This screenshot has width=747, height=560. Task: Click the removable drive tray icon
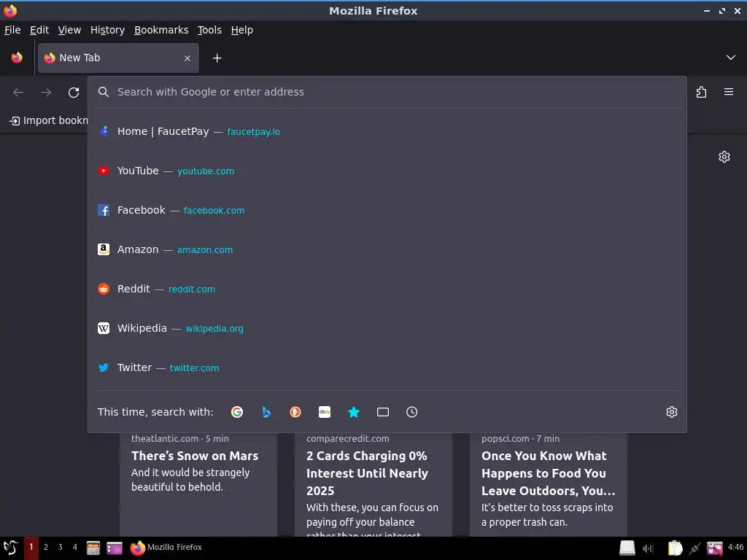[x=627, y=548]
